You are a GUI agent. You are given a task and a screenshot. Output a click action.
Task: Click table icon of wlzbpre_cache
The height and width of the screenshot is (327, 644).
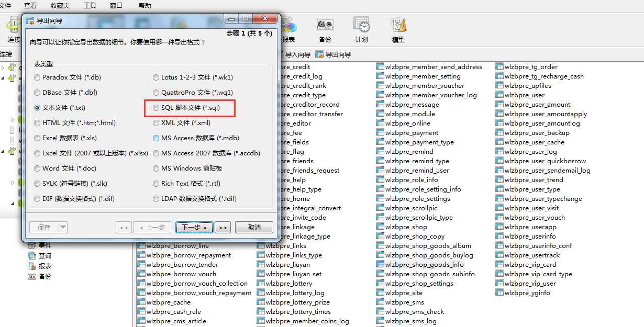141,302
